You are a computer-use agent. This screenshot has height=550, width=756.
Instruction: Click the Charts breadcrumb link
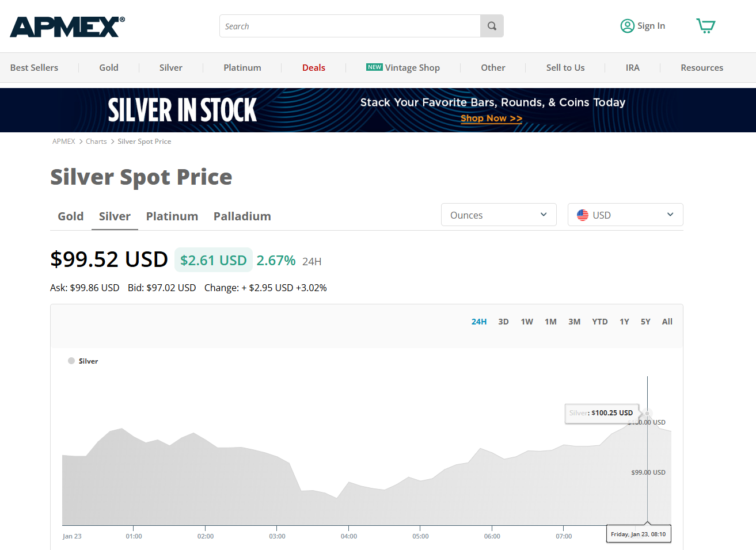[96, 142]
